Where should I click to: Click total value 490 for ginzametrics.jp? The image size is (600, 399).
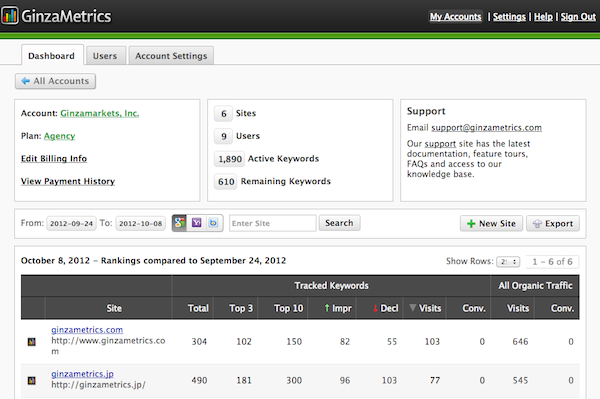(x=199, y=380)
